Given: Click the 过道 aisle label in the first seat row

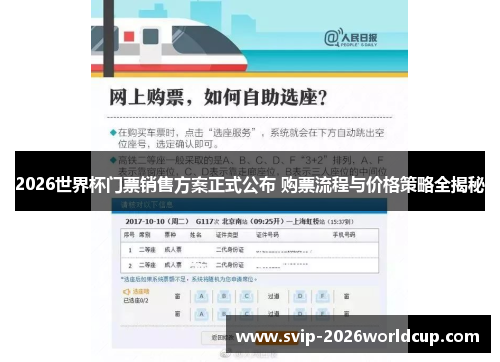Looking at the screenshot, I should [273, 296].
